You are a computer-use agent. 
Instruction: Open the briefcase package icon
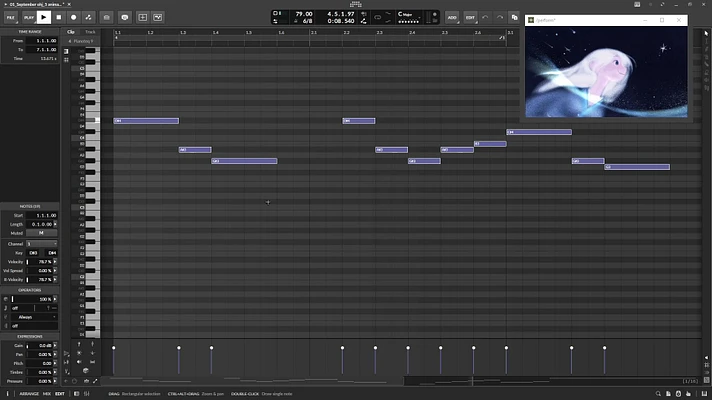click(x=107, y=17)
